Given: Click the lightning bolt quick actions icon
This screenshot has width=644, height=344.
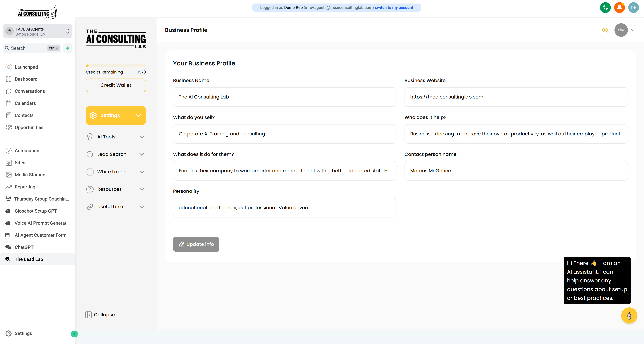Looking at the screenshot, I should click(67, 48).
